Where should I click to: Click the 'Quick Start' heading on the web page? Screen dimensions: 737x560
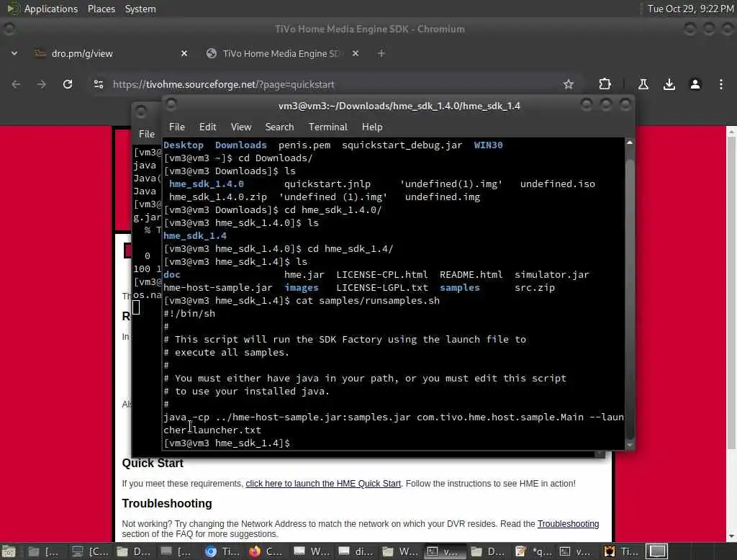[x=153, y=463]
